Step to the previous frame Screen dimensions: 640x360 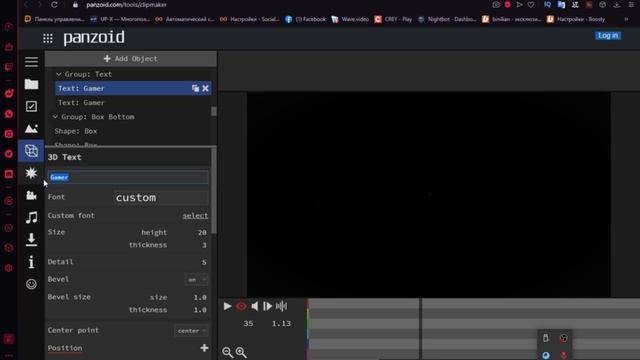(x=254, y=306)
